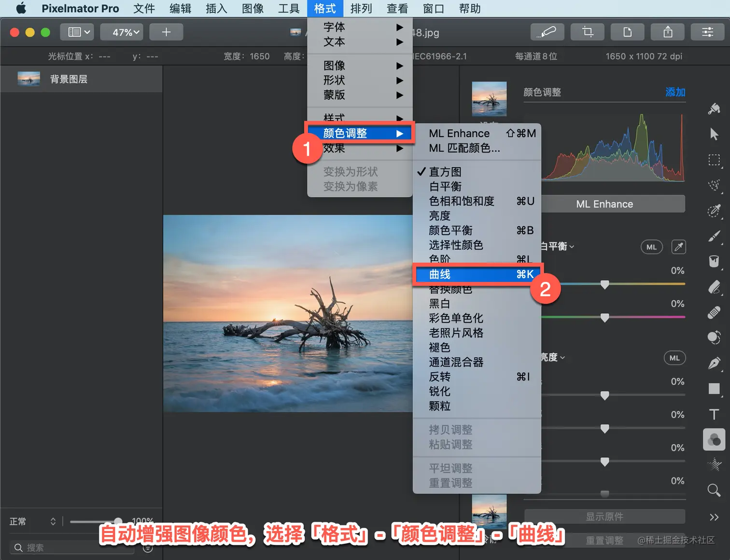Open the 正常 blend mode dropdown
The image size is (730, 560).
(33, 521)
